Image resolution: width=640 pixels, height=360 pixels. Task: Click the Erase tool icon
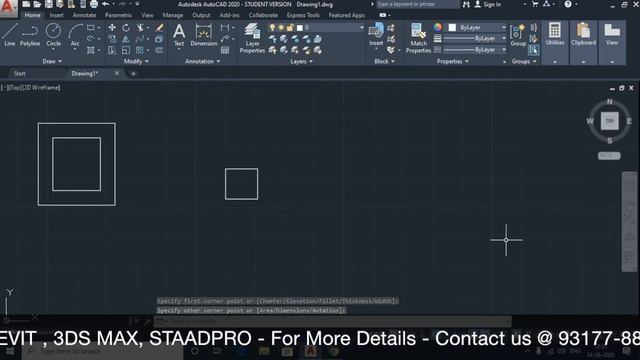[159, 28]
